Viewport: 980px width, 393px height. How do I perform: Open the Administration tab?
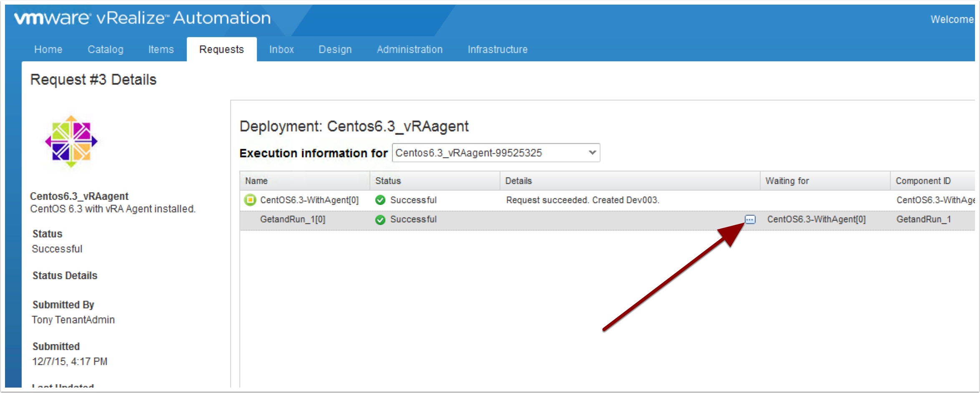410,50
